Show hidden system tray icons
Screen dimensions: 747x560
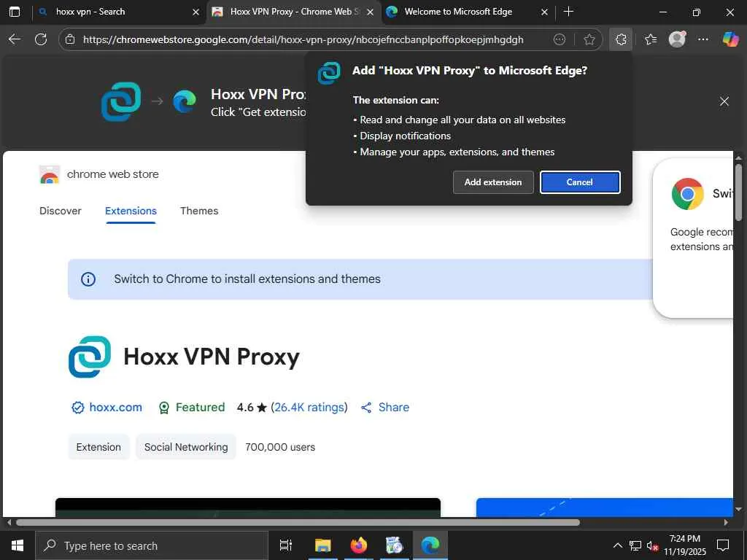coord(617,545)
